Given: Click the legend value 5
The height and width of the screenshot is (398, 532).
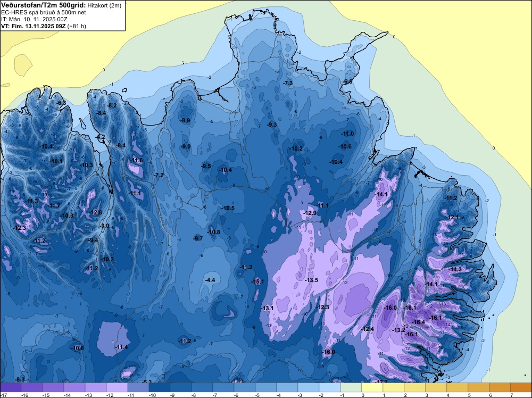Looking at the screenshot, I should pos(469,395).
